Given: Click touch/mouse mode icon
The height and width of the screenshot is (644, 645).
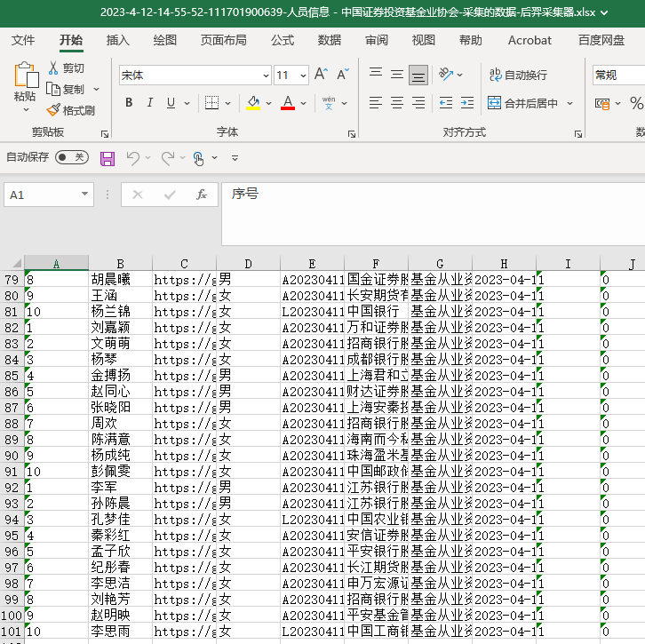Looking at the screenshot, I should pos(199,158).
